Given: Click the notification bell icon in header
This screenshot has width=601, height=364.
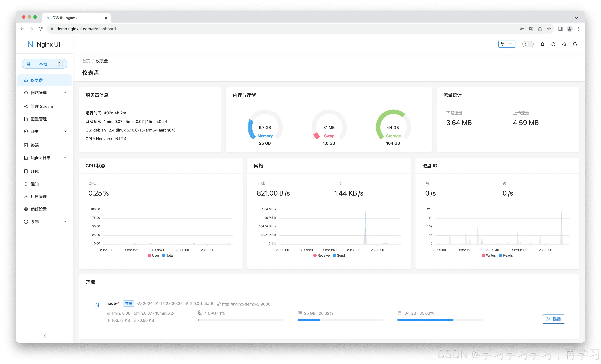Looking at the screenshot, I should coord(543,44).
